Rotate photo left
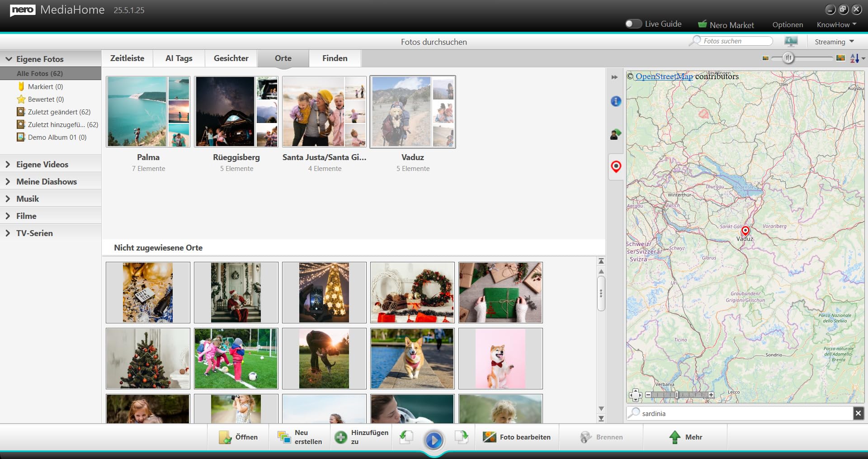This screenshot has width=868, height=459. point(406,436)
